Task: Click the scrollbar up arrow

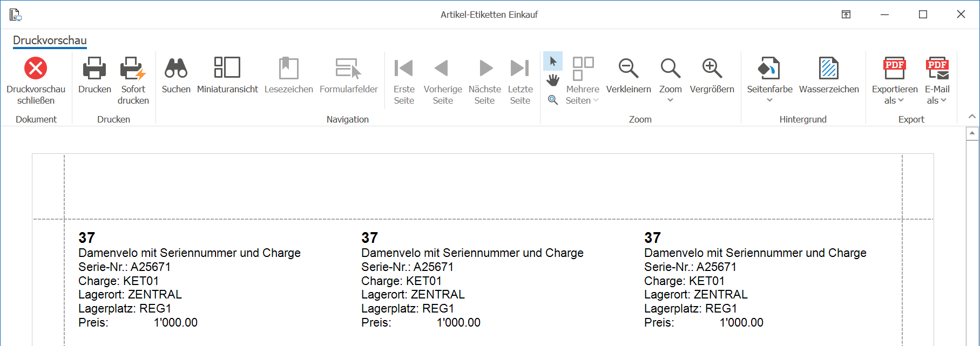Action: coord(972,133)
